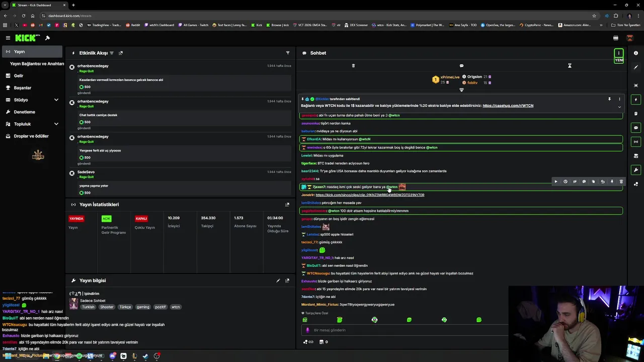Collapse the gift leaderboard with the small arrow
Screen dimensions: 644x362
pos(461,90)
